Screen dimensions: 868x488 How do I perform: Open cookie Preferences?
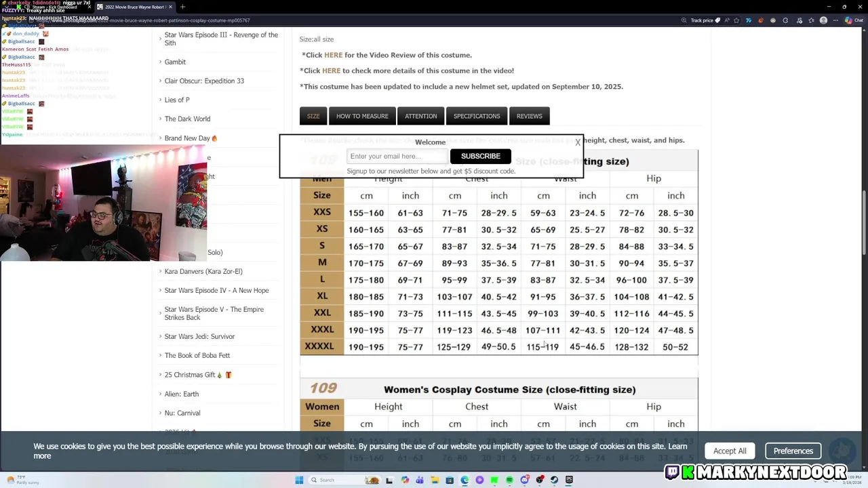[793, 451]
